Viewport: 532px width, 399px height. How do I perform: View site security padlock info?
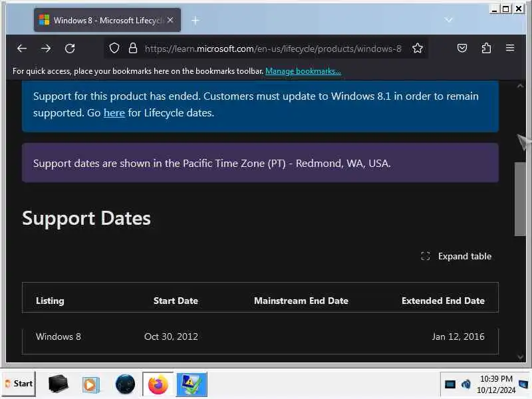pos(133,48)
